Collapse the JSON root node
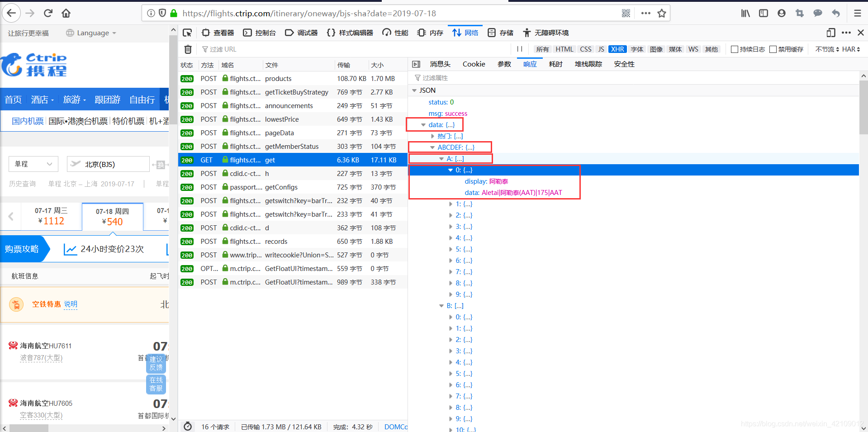868x432 pixels. pyautogui.click(x=414, y=90)
